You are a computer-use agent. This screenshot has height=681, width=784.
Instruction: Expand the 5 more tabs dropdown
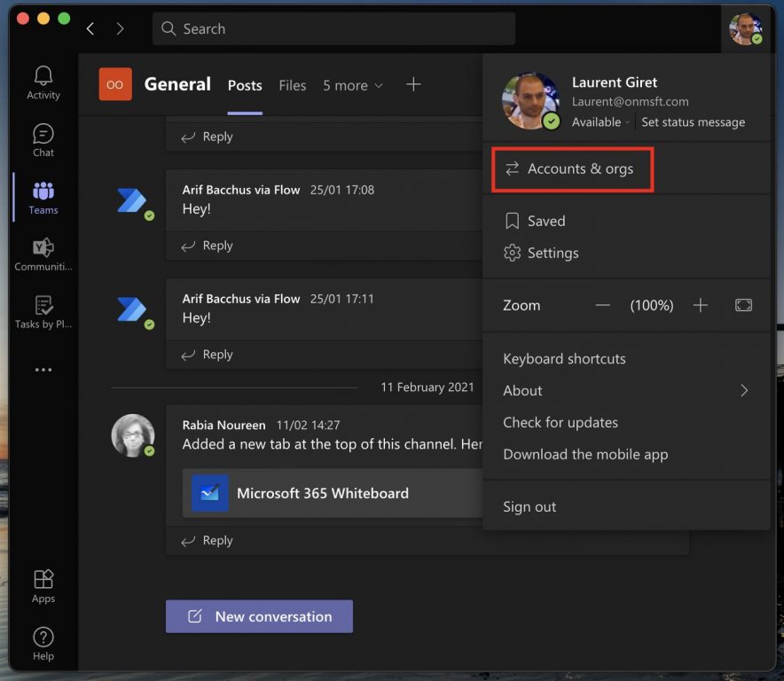click(352, 85)
